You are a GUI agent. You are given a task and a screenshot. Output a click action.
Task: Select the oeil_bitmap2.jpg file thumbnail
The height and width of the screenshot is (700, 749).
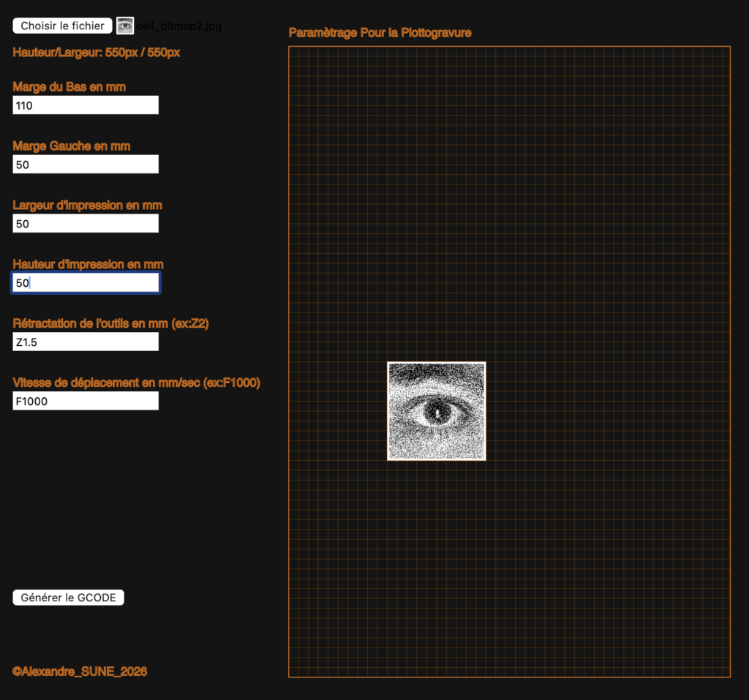(x=124, y=25)
